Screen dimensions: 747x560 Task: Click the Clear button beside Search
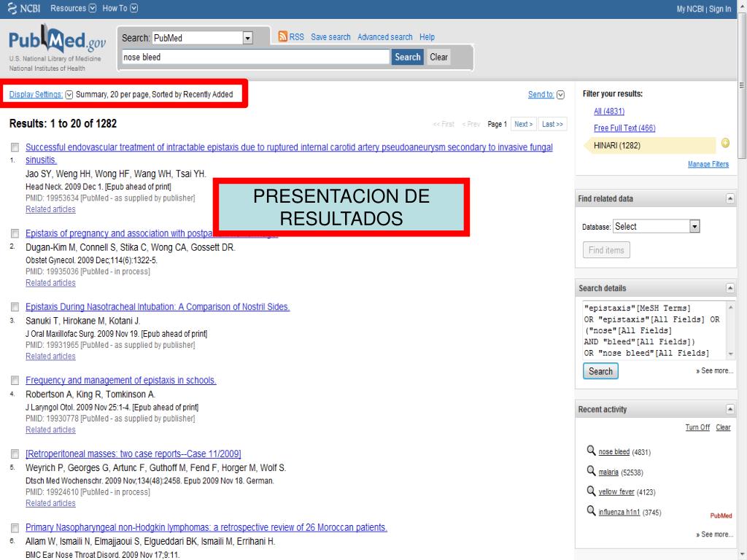(438, 57)
